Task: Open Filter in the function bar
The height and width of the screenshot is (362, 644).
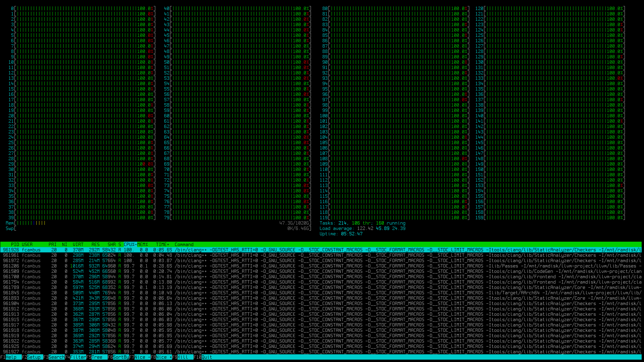Action: (x=78, y=357)
